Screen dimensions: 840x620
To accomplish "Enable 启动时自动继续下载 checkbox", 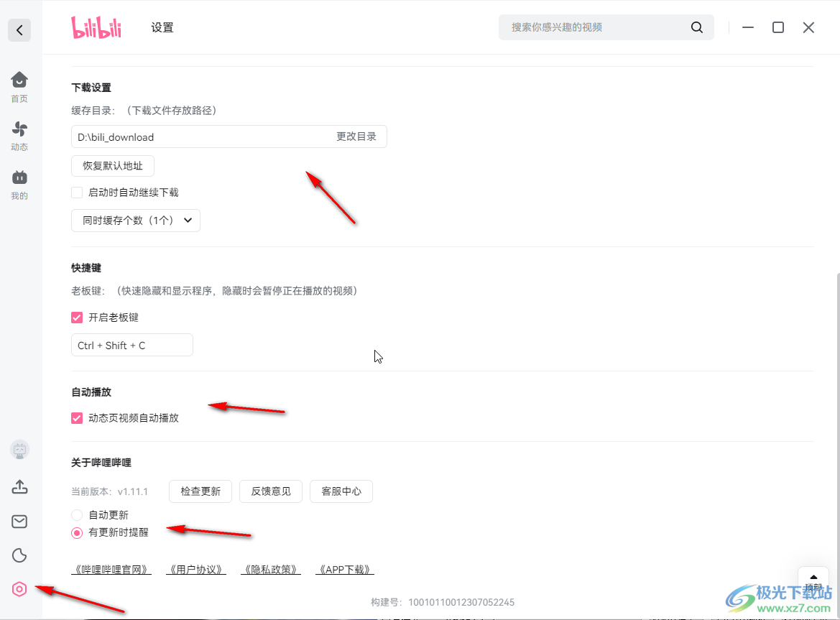I will coord(76,192).
